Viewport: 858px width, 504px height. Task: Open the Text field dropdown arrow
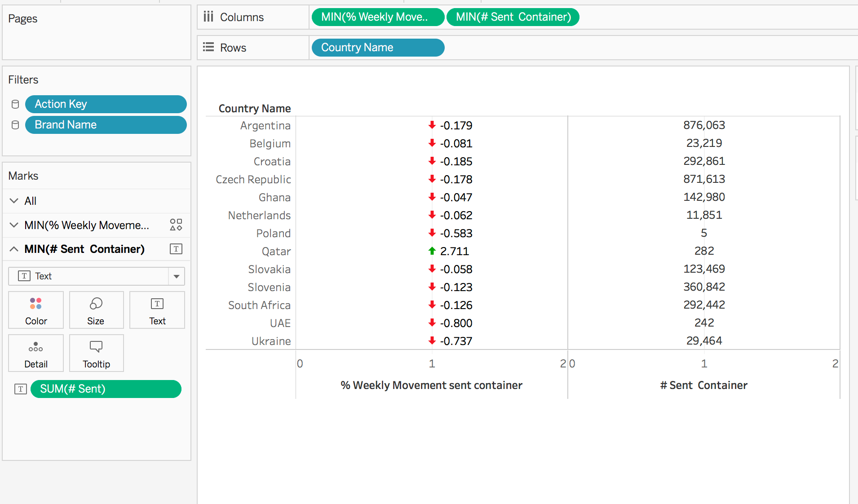point(177,276)
